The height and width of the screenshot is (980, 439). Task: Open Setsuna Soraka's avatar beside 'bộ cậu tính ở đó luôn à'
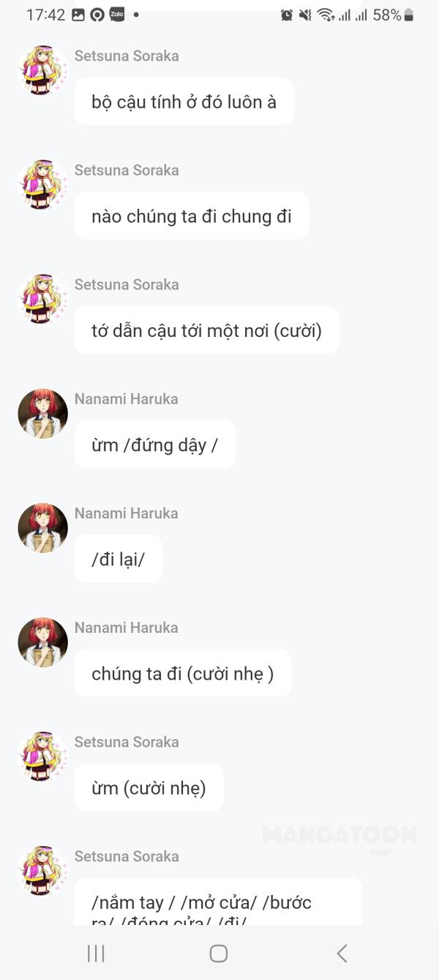tap(42, 70)
